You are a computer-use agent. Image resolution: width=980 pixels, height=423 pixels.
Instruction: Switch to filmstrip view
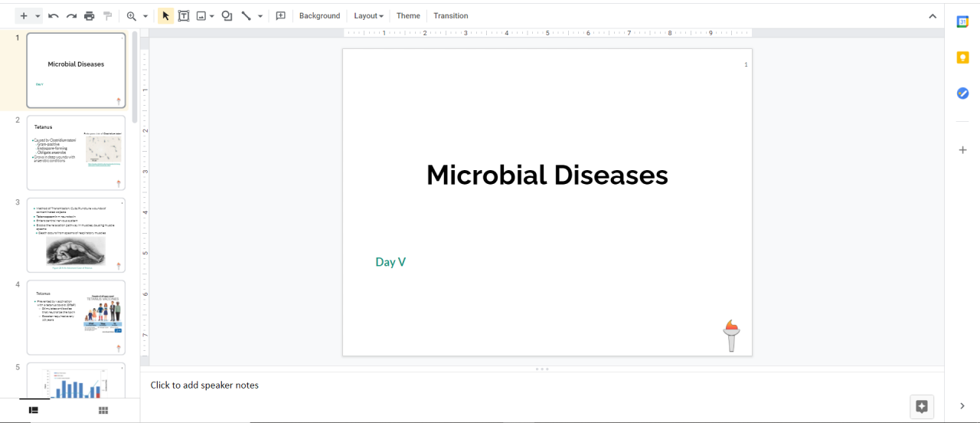click(x=34, y=411)
